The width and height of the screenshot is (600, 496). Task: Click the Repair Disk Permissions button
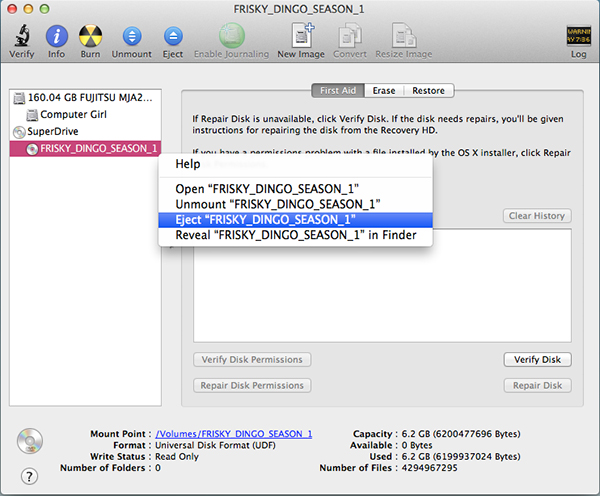click(252, 385)
